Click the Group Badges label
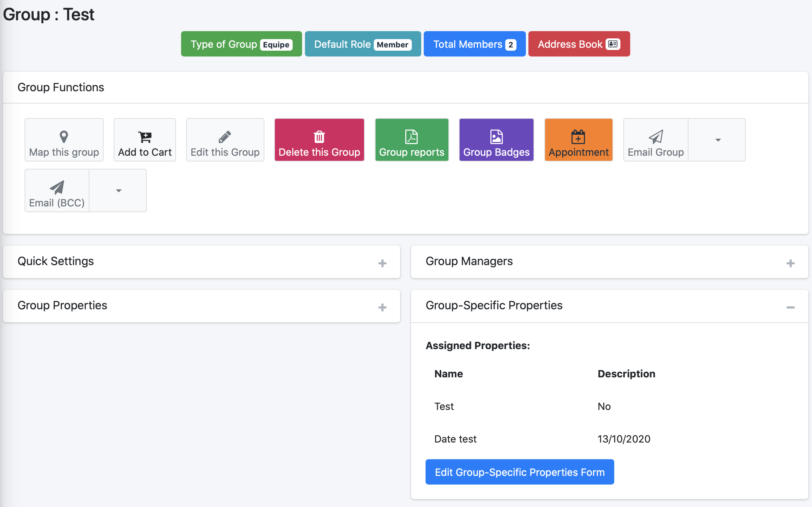This screenshot has width=812, height=507. [x=497, y=152]
